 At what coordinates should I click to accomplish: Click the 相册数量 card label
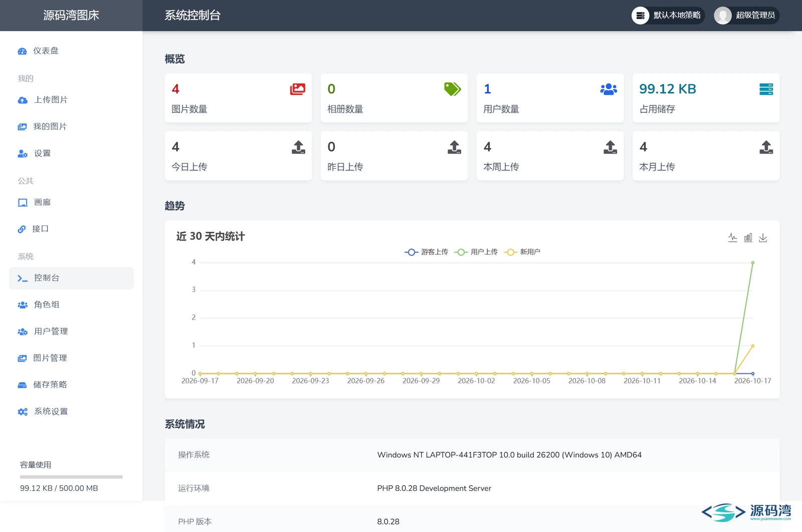[x=345, y=109]
